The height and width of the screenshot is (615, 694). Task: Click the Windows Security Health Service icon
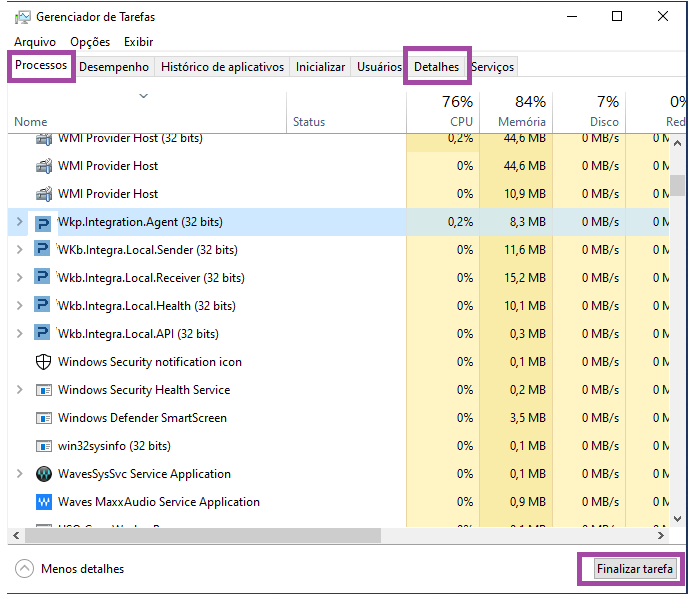pyautogui.click(x=43, y=390)
